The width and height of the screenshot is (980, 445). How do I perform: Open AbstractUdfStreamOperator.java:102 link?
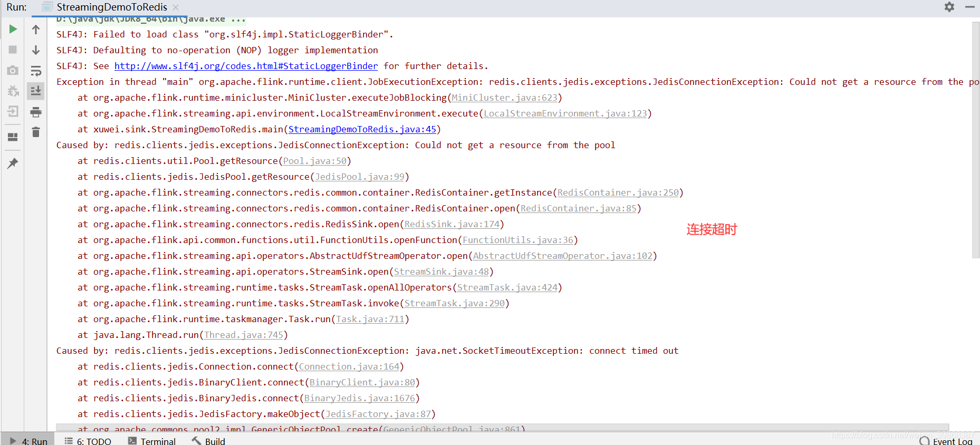click(563, 256)
